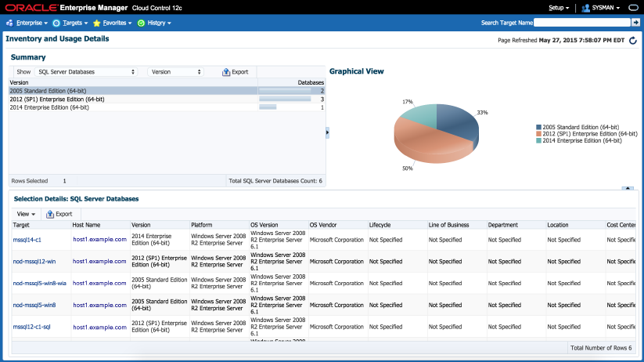Click the Total SQL Server Databases Count text

tap(275, 181)
